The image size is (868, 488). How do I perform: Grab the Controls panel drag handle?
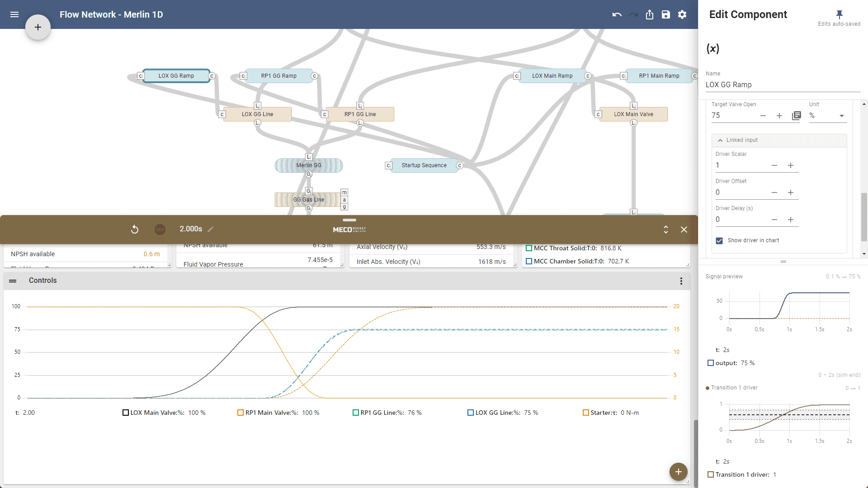click(x=13, y=281)
